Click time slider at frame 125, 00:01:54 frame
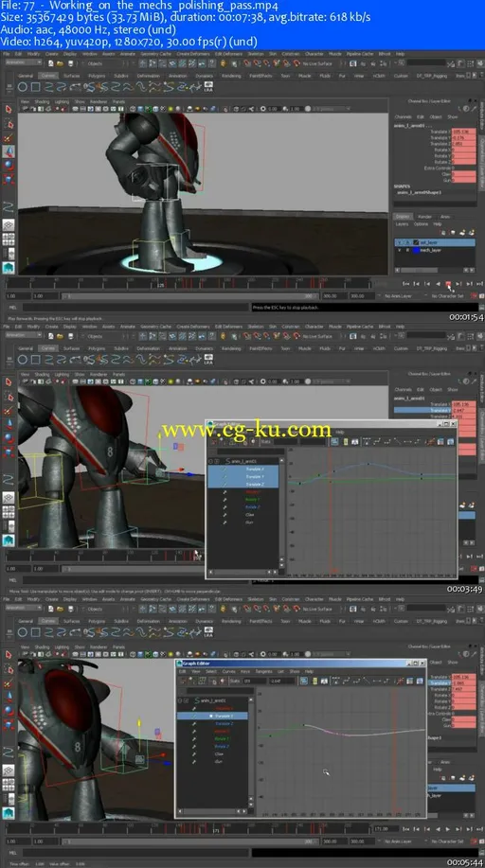Image resolution: width=485 pixels, height=868 pixels. (161, 284)
